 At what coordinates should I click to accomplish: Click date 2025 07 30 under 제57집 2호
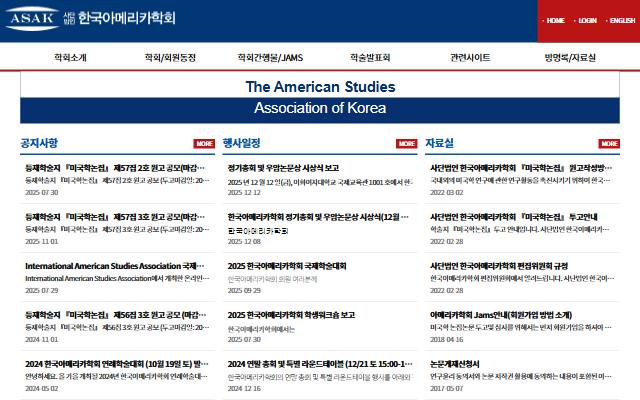pos(42,193)
